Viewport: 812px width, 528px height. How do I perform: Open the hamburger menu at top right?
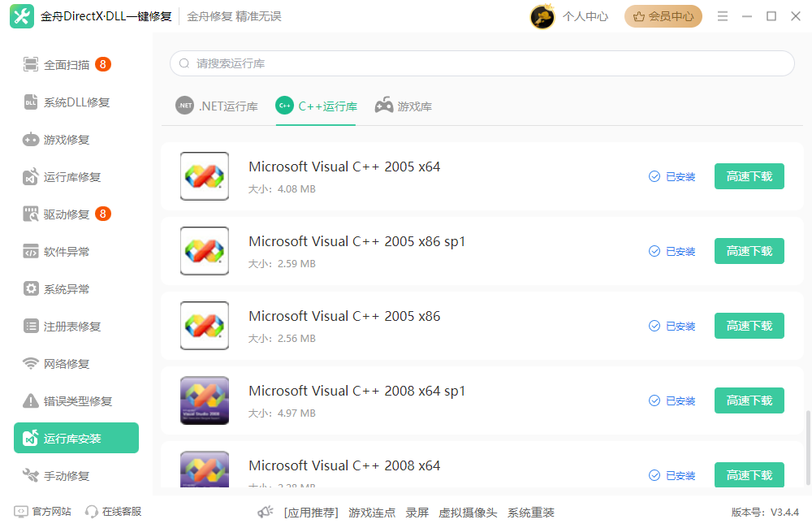tap(722, 15)
